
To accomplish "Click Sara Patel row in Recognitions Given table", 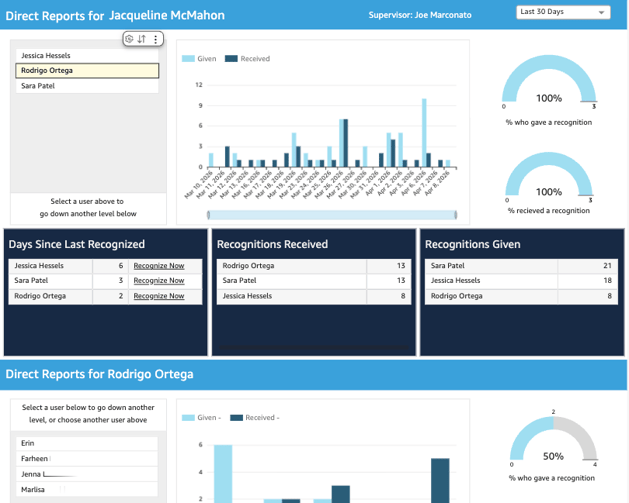I will 518,266.
